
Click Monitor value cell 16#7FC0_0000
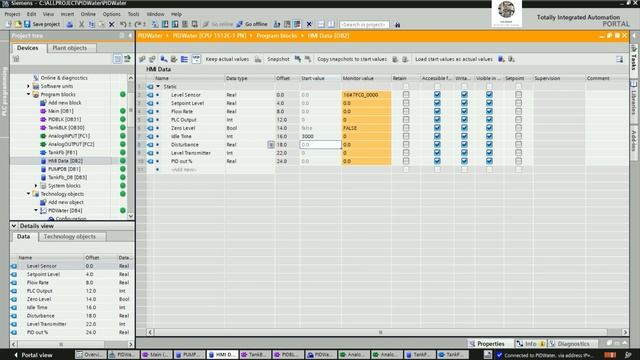pyautogui.click(x=366, y=95)
